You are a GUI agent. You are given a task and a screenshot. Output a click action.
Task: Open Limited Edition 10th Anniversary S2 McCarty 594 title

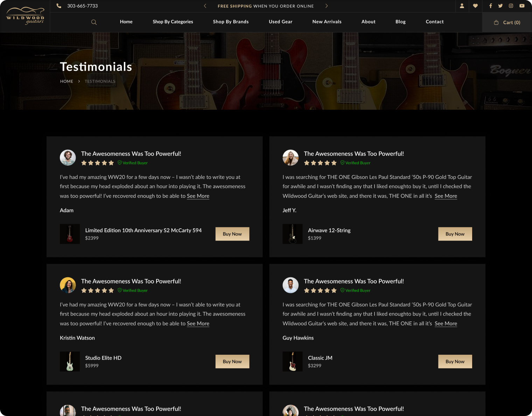143,230
